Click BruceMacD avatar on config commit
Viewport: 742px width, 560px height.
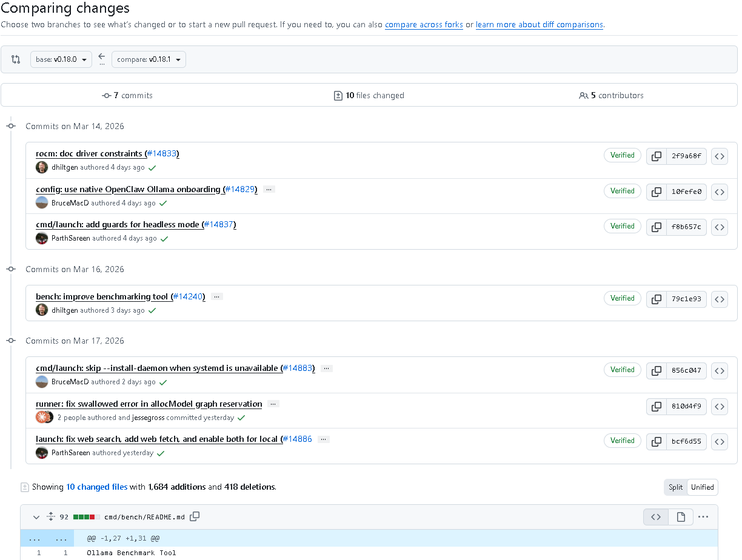coord(42,203)
